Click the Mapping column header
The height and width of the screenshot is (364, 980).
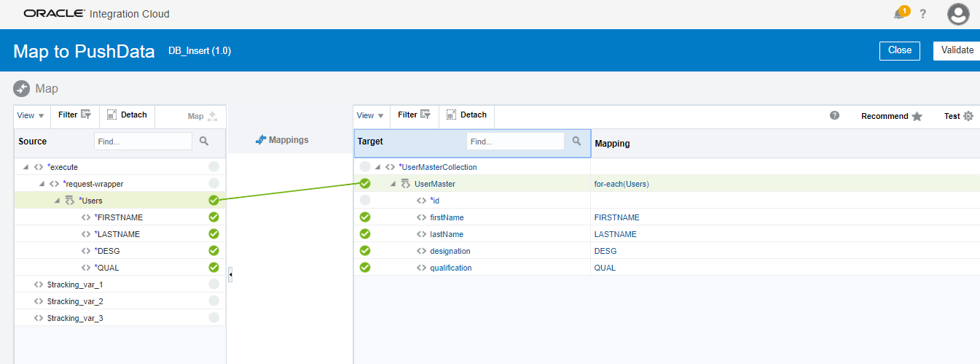[x=612, y=144]
